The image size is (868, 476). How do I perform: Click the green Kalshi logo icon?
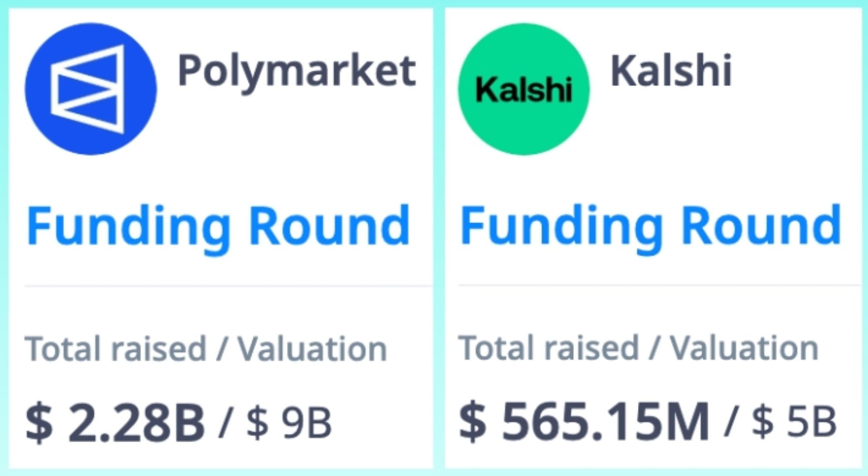[x=524, y=89]
